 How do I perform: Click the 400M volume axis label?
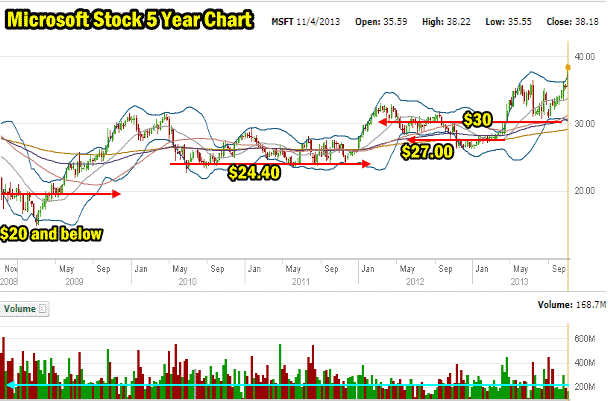(x=585, y=363)
